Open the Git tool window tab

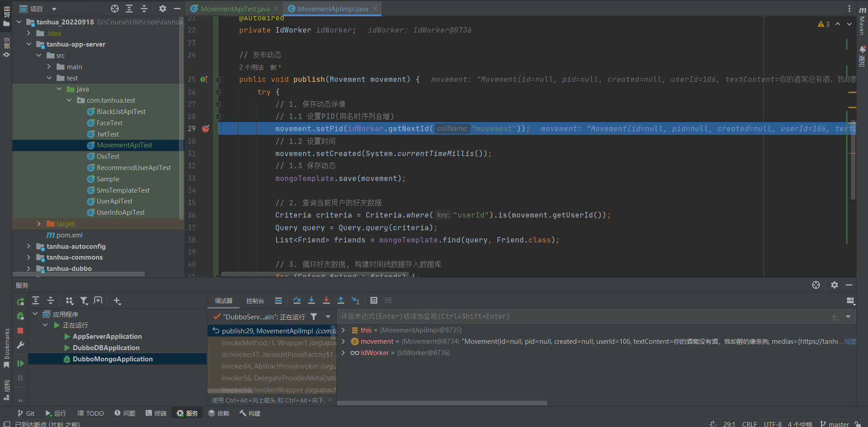coord(26,413)
